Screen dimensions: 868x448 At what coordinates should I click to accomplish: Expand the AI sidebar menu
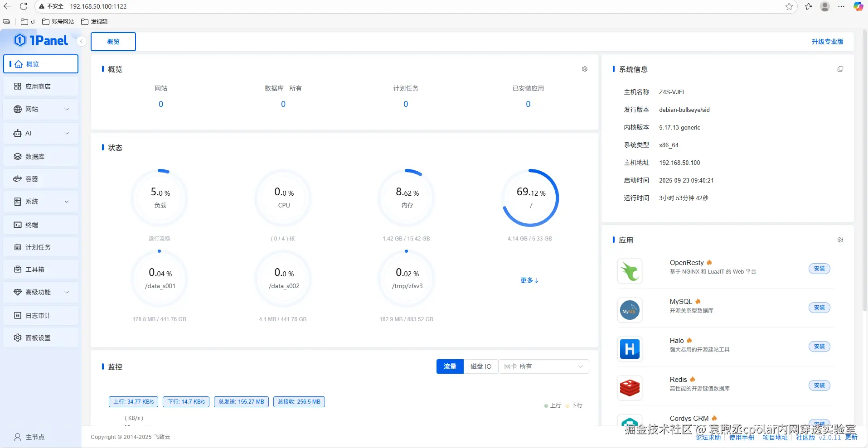click(x=41, y=133)
